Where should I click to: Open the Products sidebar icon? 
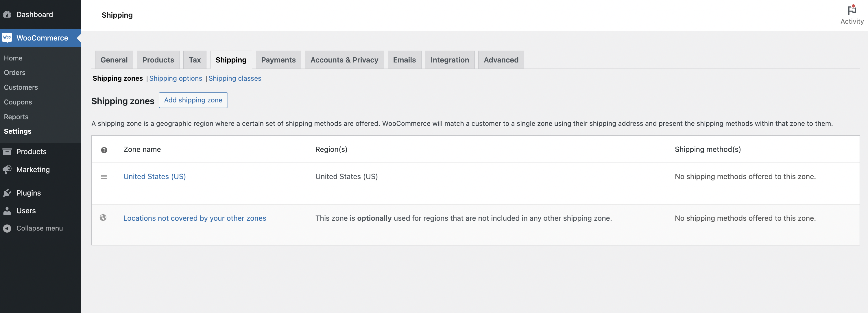8,152
